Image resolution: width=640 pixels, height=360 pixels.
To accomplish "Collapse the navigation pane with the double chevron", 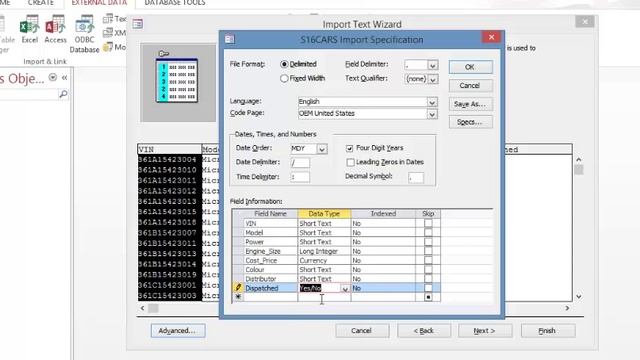I will (x=64, y=77).
